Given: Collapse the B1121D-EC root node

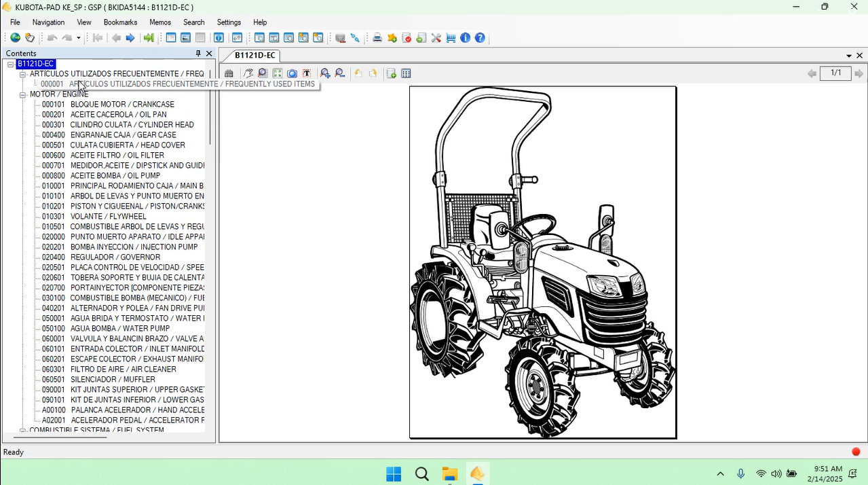Looking at the screenshot, I should (10, 64).
